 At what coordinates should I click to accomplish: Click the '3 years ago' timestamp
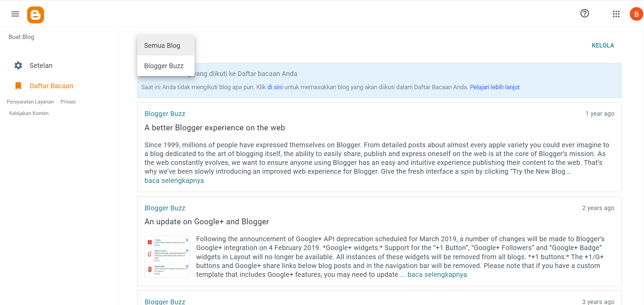tap(598, 302)
